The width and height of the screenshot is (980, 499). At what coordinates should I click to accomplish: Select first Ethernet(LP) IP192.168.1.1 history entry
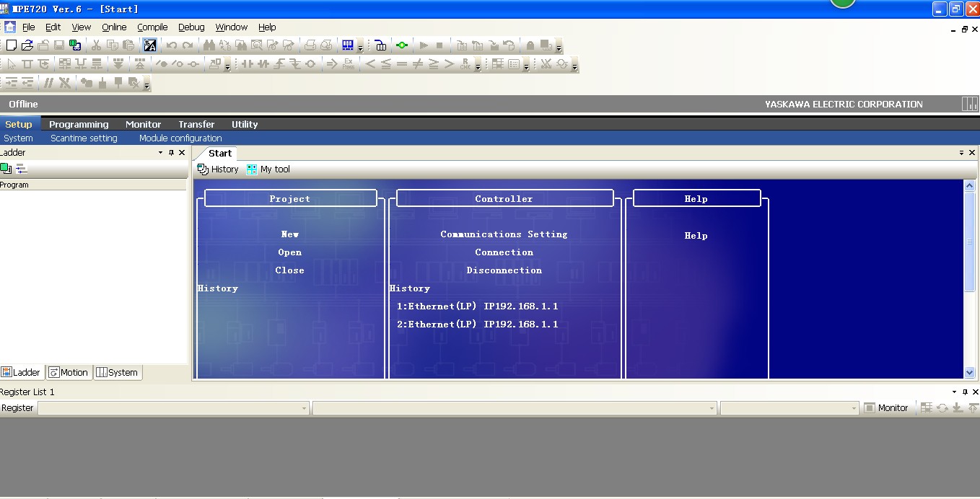477,306
